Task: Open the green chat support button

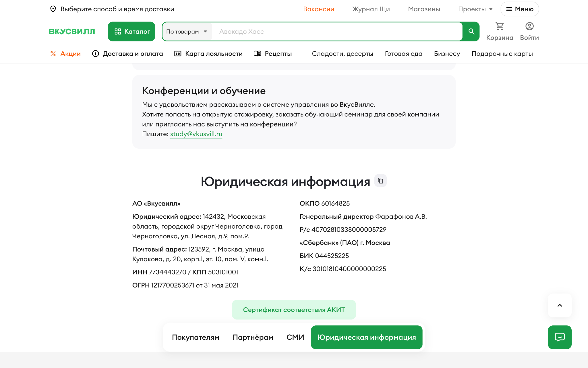Action: pyautogui.click(x=560, y=337)
